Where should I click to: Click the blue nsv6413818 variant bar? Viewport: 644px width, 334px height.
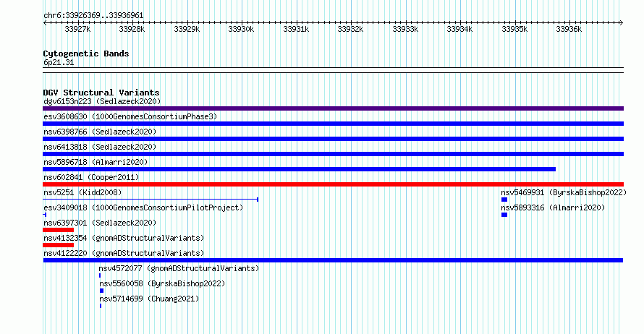pyautogui.click(x=333, y=154)
